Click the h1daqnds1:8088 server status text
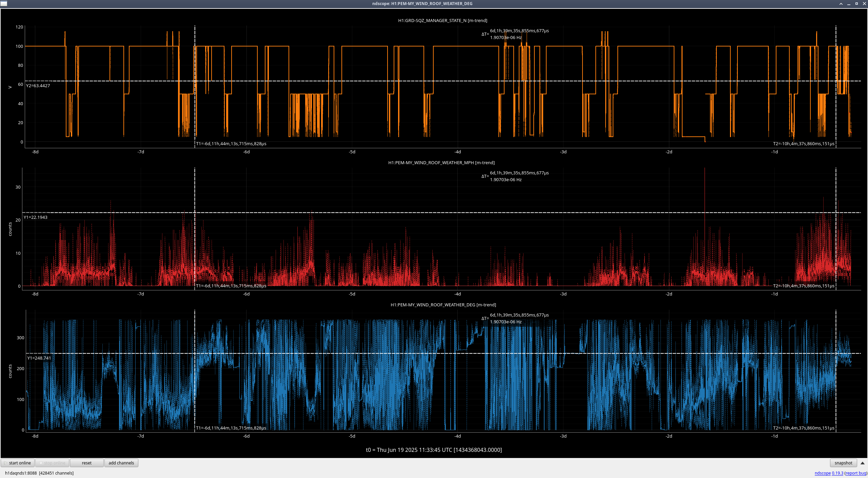Image resolution: width=868 pixels, height=478 pixels. pyautogui.click(x=39, y=473)
